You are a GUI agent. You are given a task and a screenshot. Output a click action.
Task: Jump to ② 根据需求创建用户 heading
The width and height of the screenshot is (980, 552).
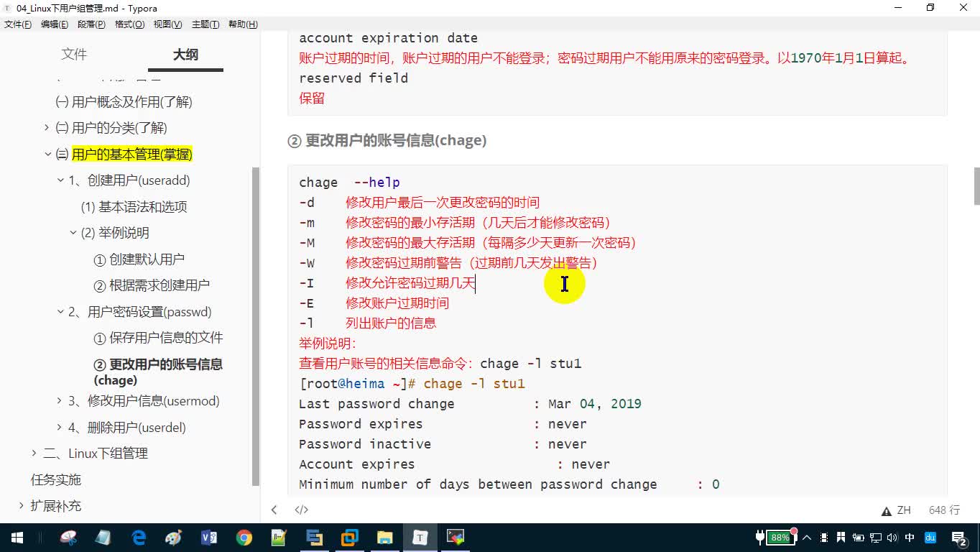[x=152, y=285]
